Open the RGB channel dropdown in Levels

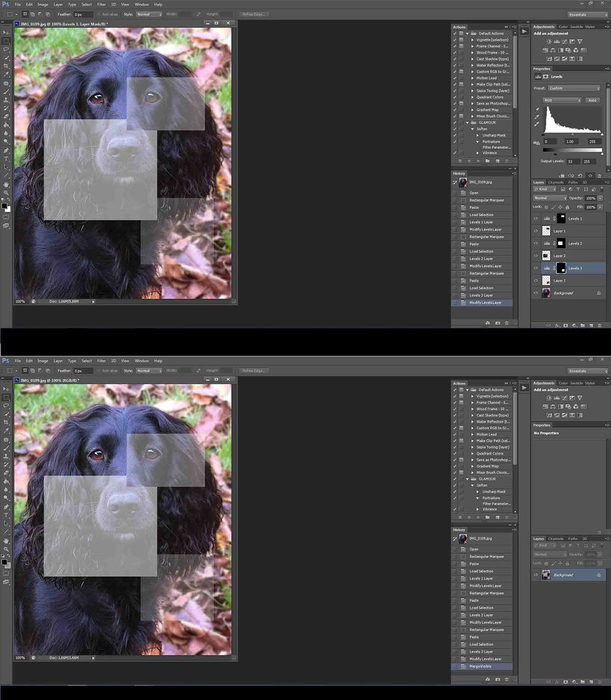(562, 100)
